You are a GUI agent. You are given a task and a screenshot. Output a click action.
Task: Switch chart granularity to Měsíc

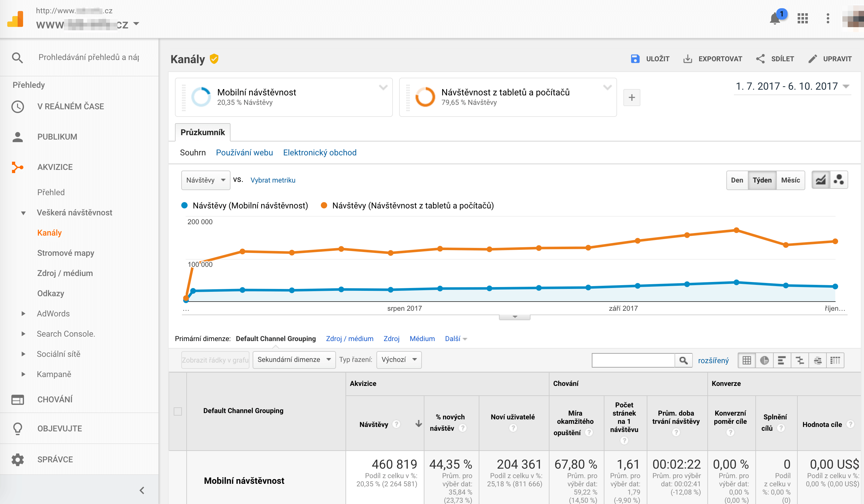click(x=790, y=180)
